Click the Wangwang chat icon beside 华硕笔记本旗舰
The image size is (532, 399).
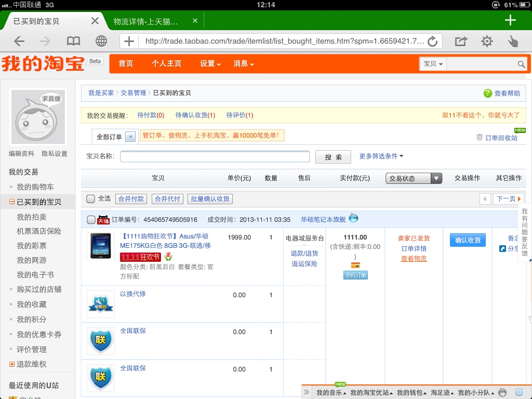coord(353,218)
